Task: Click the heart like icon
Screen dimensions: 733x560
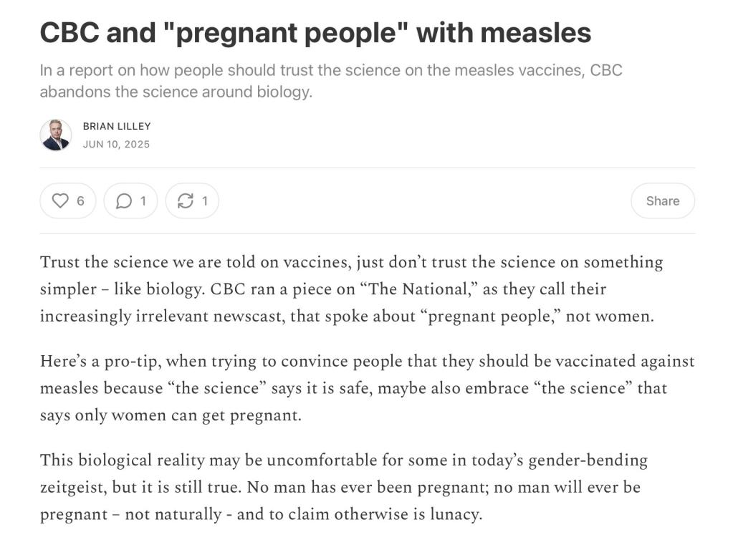Action: point(61,201)
